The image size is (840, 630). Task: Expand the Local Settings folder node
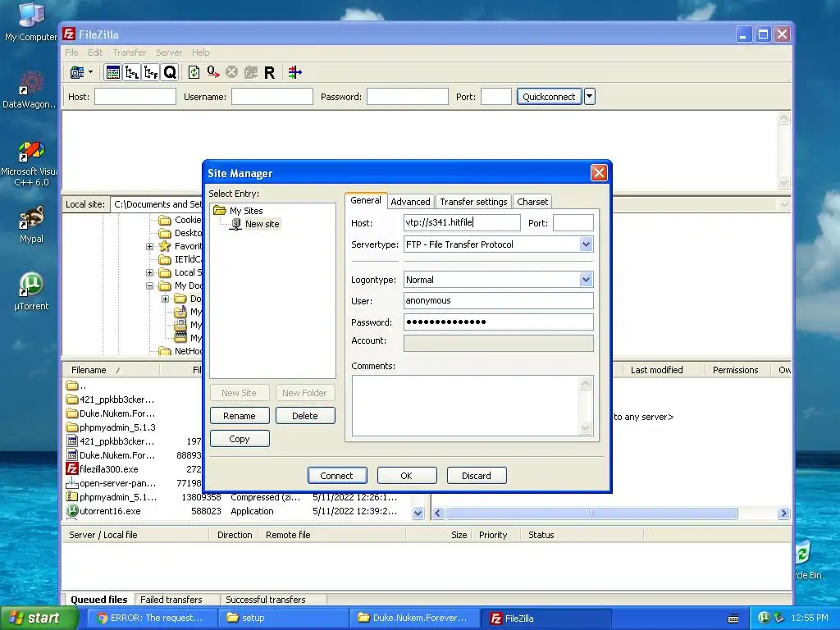pyautogui.click(x=149, y=272)
